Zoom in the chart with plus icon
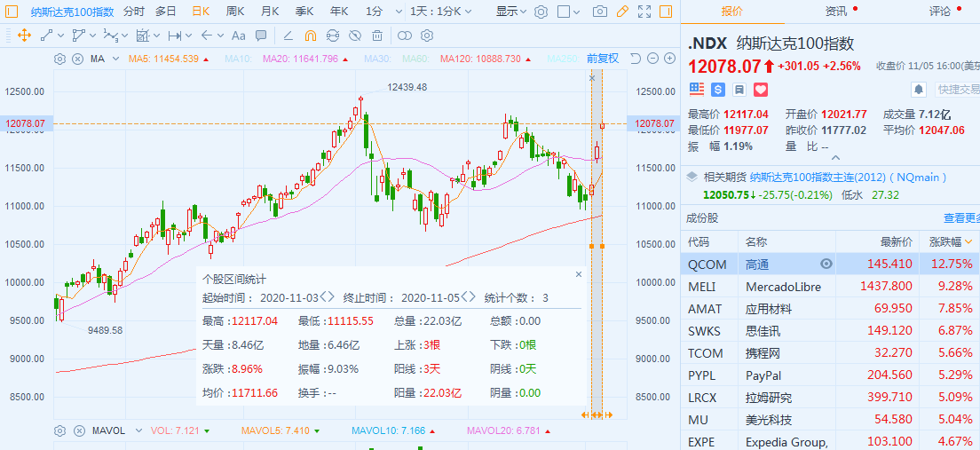This screenshot has width=980, height=450. click(x=670, y=59)
